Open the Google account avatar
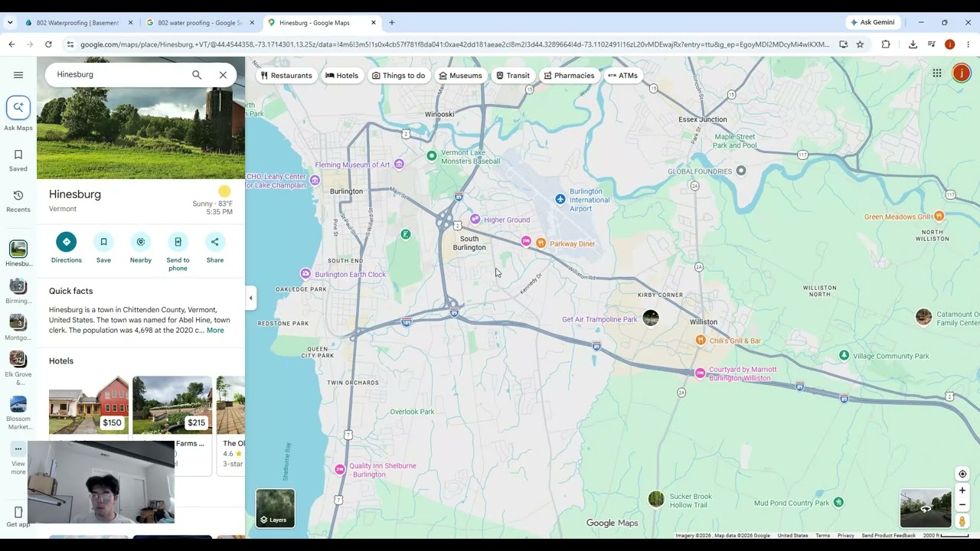The height and width of the screenshot is (551, 980). 961,73
